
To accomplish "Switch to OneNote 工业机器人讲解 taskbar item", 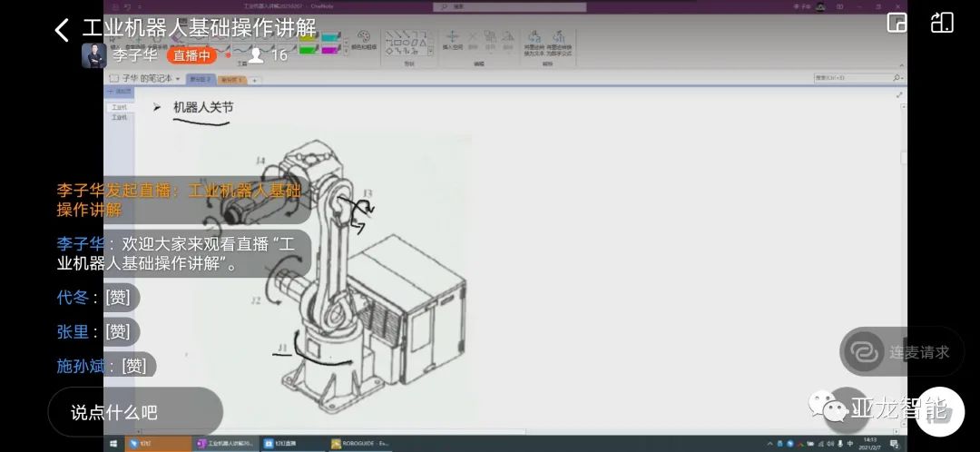I will (x=225, y=444).
